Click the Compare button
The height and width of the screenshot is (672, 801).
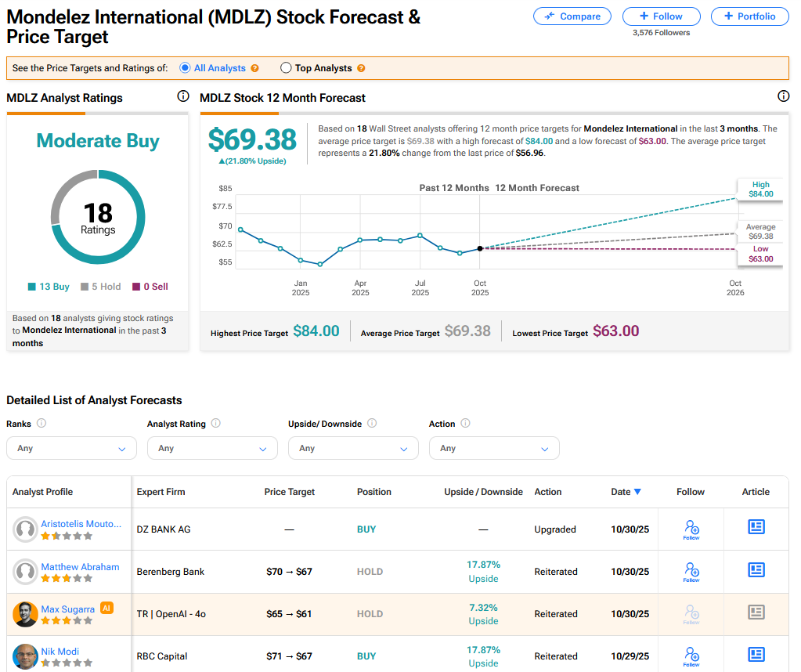(x=572, y=16)
